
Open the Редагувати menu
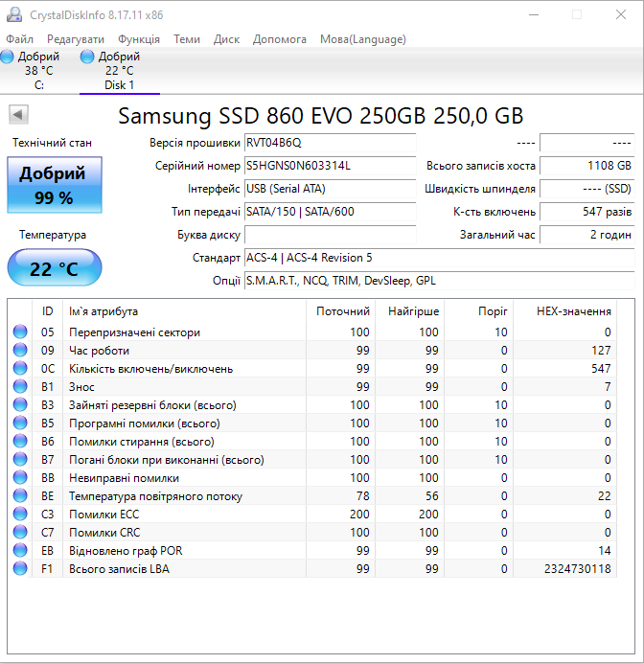click(76, 39)
